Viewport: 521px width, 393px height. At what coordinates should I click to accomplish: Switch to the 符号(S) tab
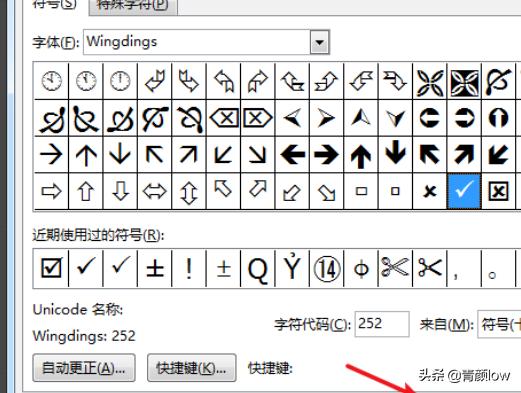point(55,5)
